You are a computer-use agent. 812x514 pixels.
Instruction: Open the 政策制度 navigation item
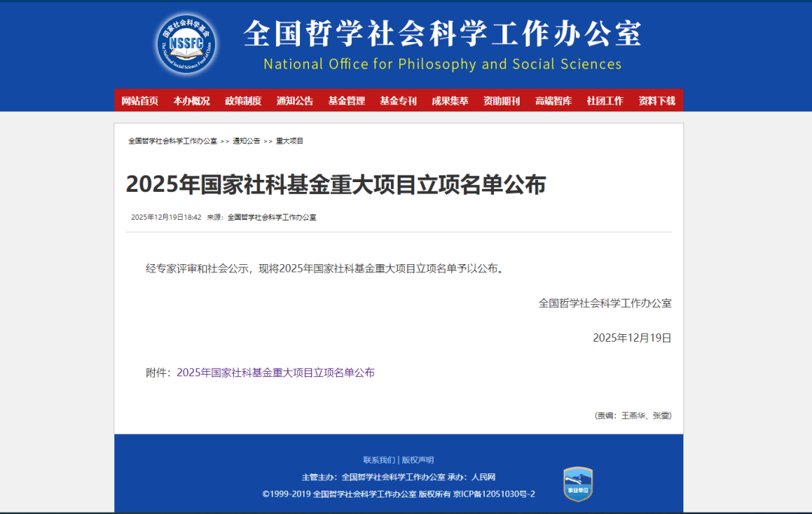[243, 101]
